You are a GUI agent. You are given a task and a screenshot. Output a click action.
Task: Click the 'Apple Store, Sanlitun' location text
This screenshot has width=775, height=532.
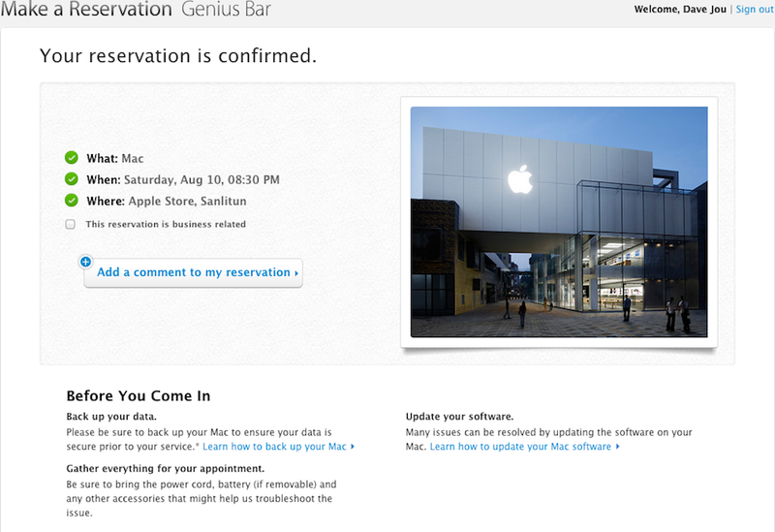point(187,202)
